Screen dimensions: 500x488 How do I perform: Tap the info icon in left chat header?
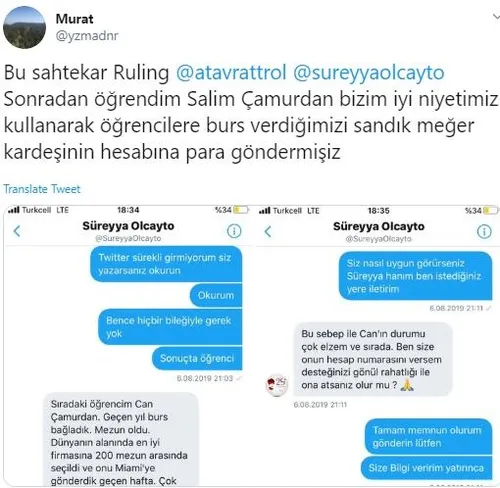[x=234, y=231]
